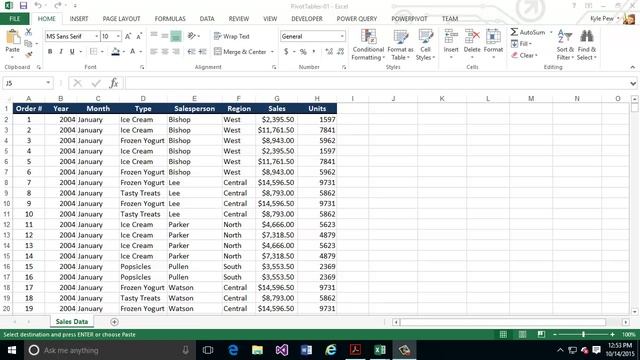Viewport: 640px width, 360px height.
Task: Click the Cut scissors icon
Action: pyautogui.click(x=28, y=32)
